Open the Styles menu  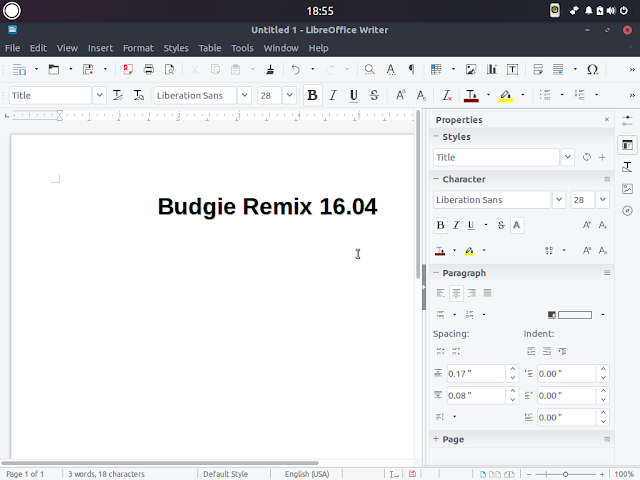tap(176, 48)
